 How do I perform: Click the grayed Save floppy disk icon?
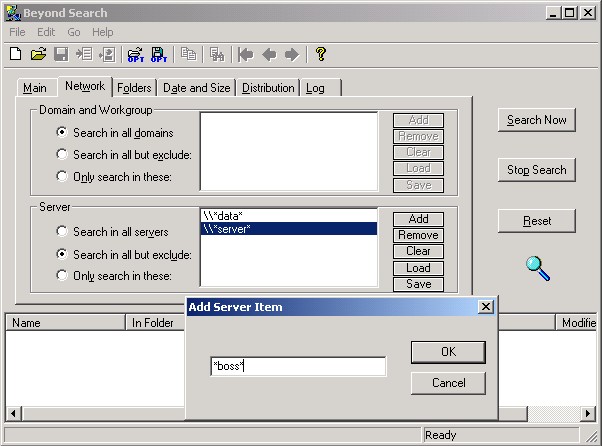pos(61,54)
